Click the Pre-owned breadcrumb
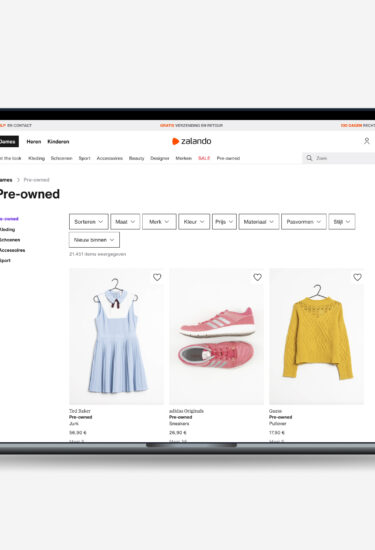 click(36, 180)
